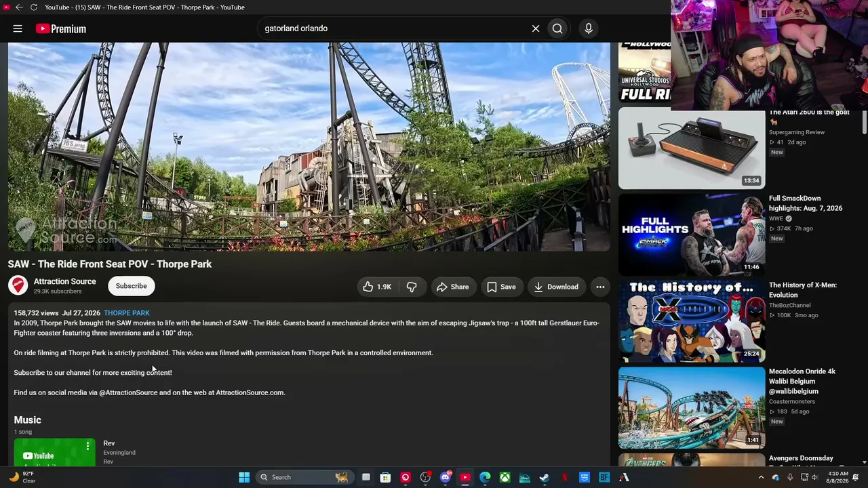Open 'Mecalodon Onride 4k Walibi Belgium' title
The height and width of the screenshot is (488, 868).
tap(802, 382)
